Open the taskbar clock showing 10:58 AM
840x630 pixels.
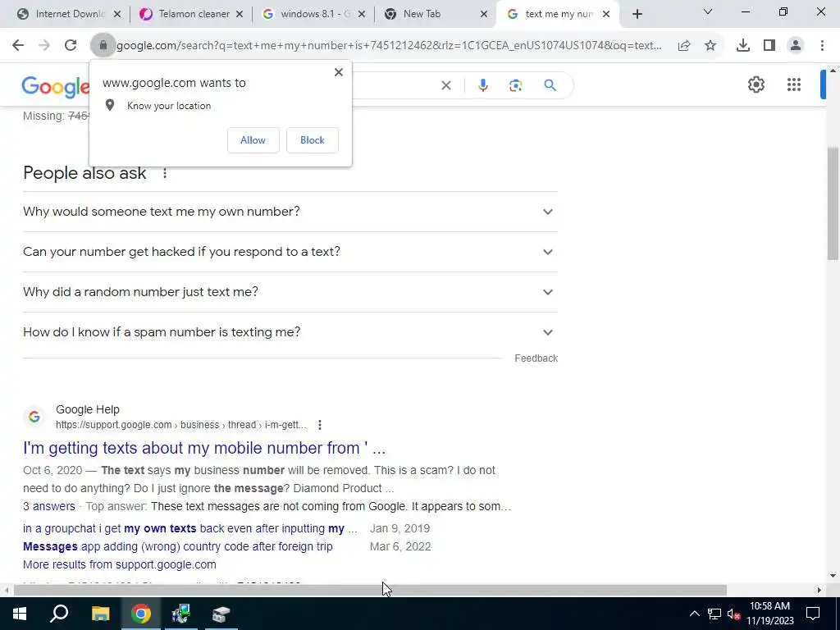point(769,614)
